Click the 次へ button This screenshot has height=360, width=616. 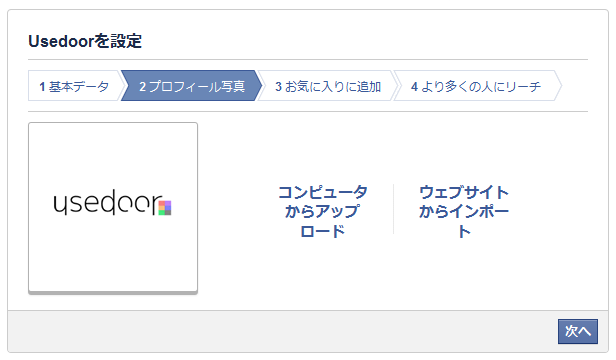point(578,331)
